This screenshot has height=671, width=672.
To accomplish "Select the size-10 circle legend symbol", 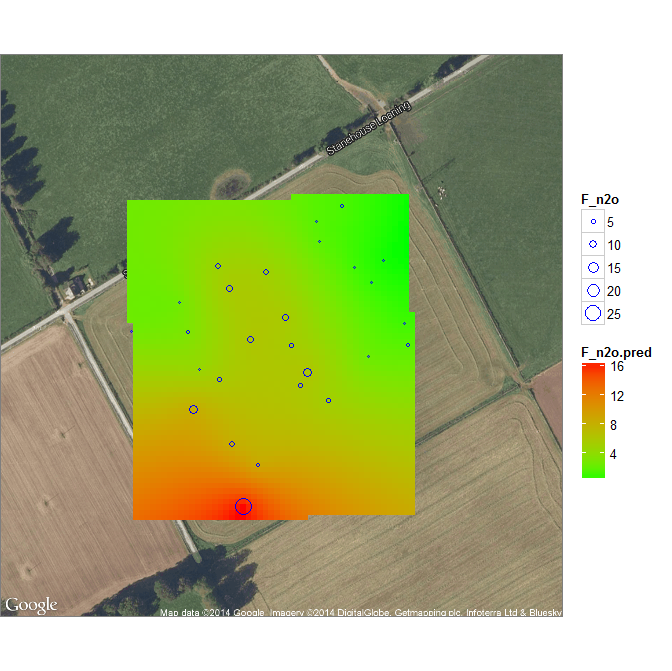I will (593, 245).
